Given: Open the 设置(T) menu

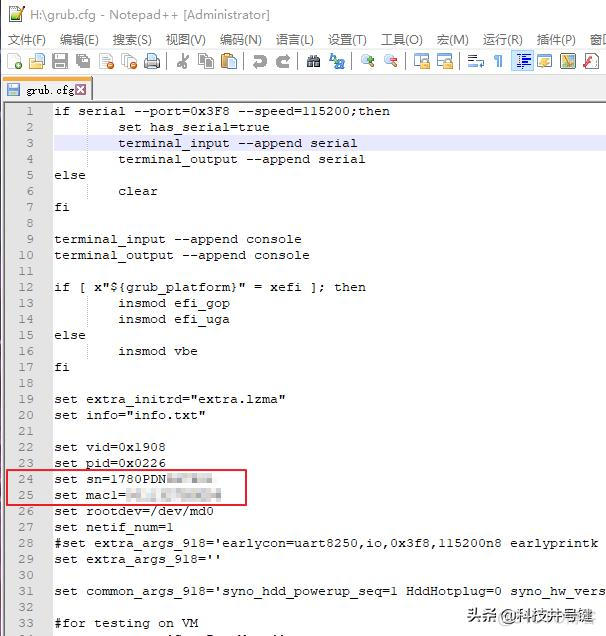Looking at the screenshot, I should click(347, 40).
